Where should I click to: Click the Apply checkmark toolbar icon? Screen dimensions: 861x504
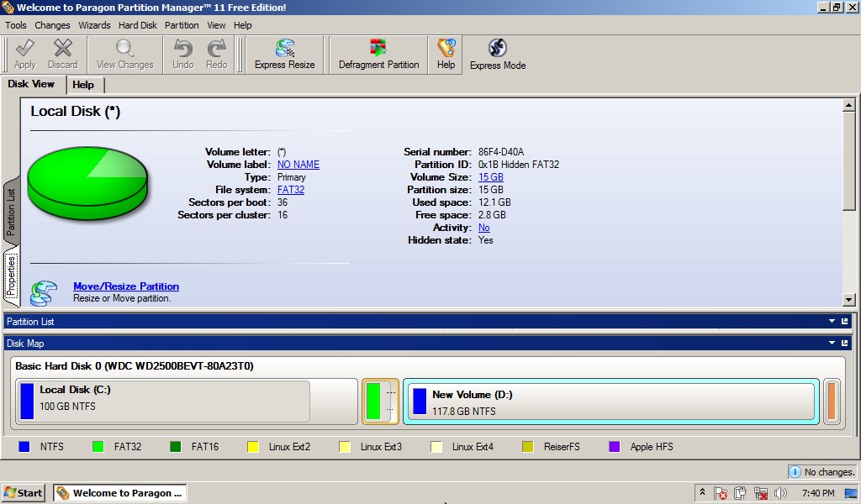pyautogui.click(x=24, y=48)
